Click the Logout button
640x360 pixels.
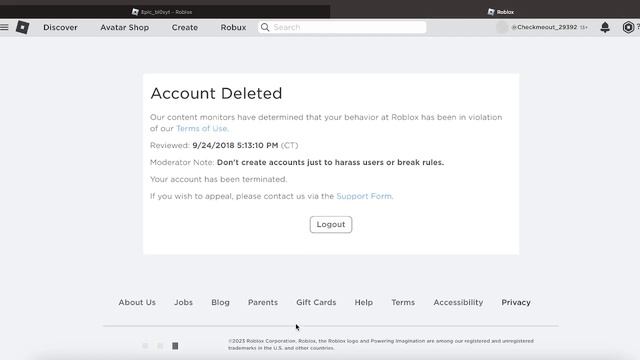tap(331, 224)
